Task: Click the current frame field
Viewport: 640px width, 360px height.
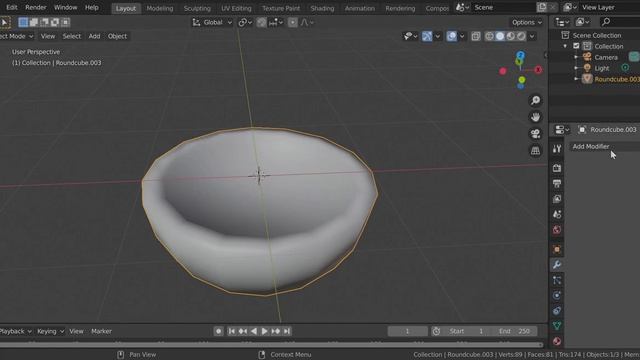Action: tap(407, 331)
